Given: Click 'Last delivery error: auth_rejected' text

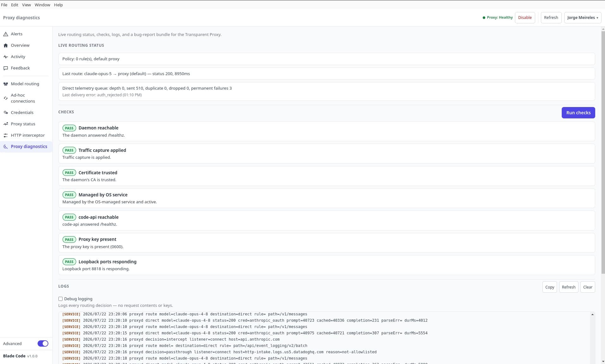Looking at the screenshot, I should pyautogui.click(x=102, y=95).
